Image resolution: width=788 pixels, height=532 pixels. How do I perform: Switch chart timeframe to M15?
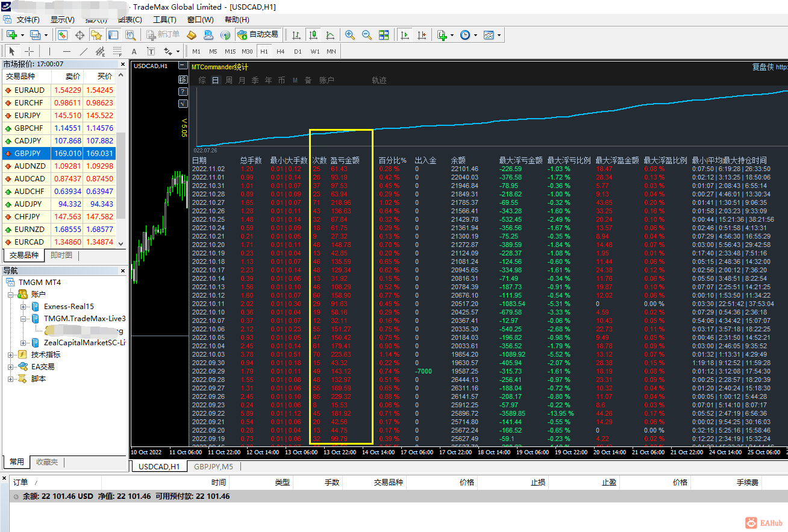[230, 51]
